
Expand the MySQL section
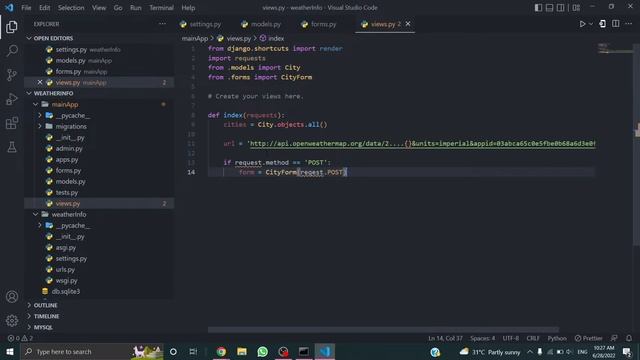pos(99,327)
